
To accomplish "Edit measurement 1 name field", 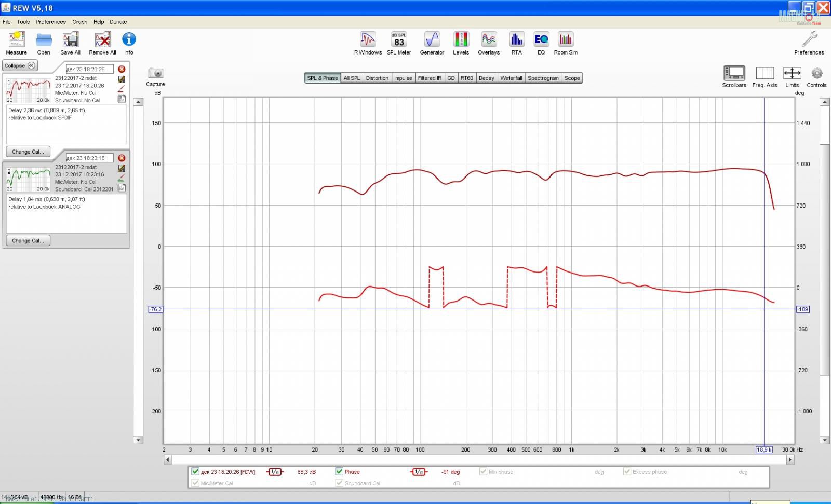I will [x=90, y=69].
